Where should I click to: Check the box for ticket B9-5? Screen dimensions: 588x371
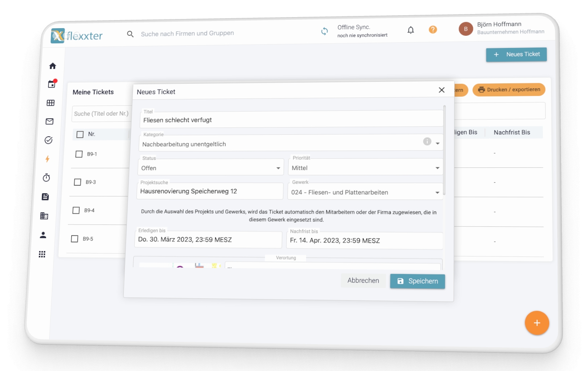click(75, 239)
